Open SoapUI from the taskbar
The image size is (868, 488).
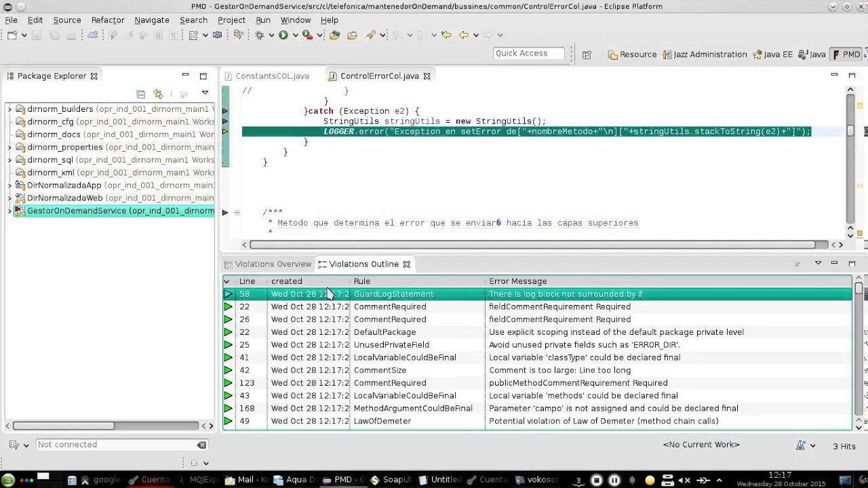pyautogui.click(x=391, y=480)
